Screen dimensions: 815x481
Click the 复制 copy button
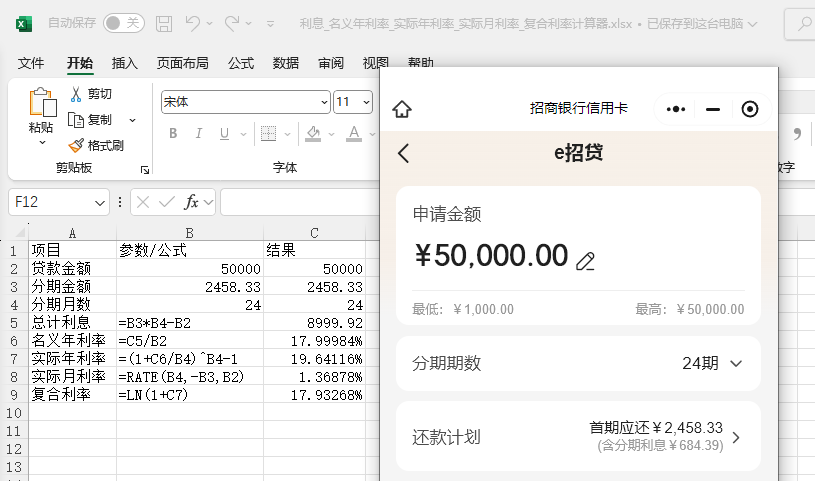point(90,120)
